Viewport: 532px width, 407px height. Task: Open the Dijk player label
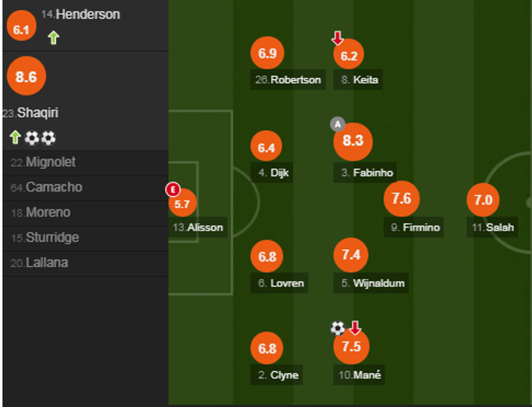[273, 173]
